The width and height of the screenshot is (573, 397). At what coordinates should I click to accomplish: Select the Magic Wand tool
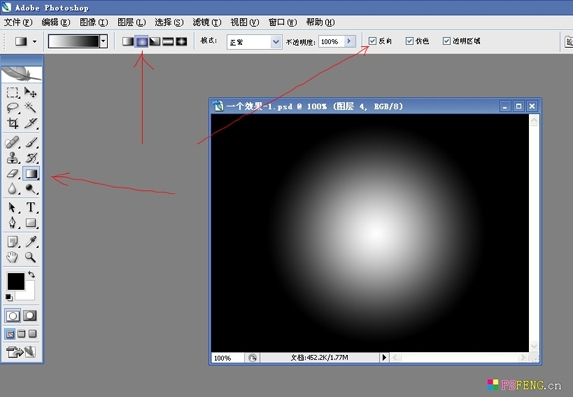point(30,107)
